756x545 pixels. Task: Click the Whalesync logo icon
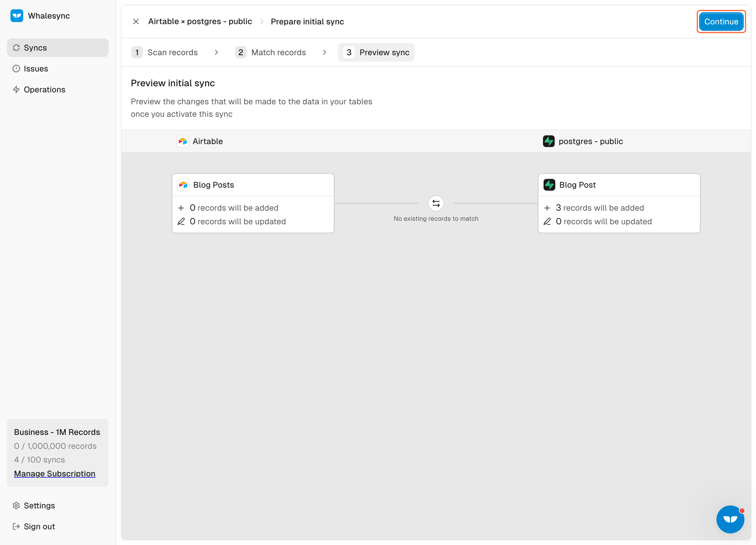click(x=17, y=16)
